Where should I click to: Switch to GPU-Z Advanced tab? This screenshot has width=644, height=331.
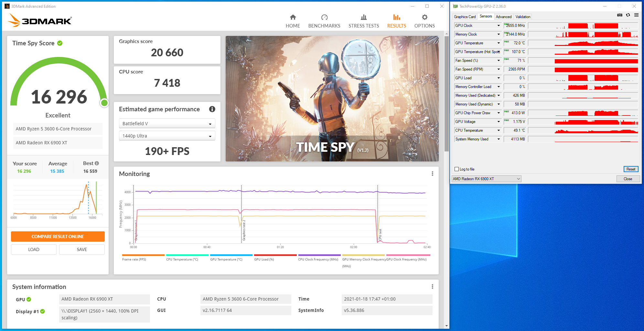[504, 17]
